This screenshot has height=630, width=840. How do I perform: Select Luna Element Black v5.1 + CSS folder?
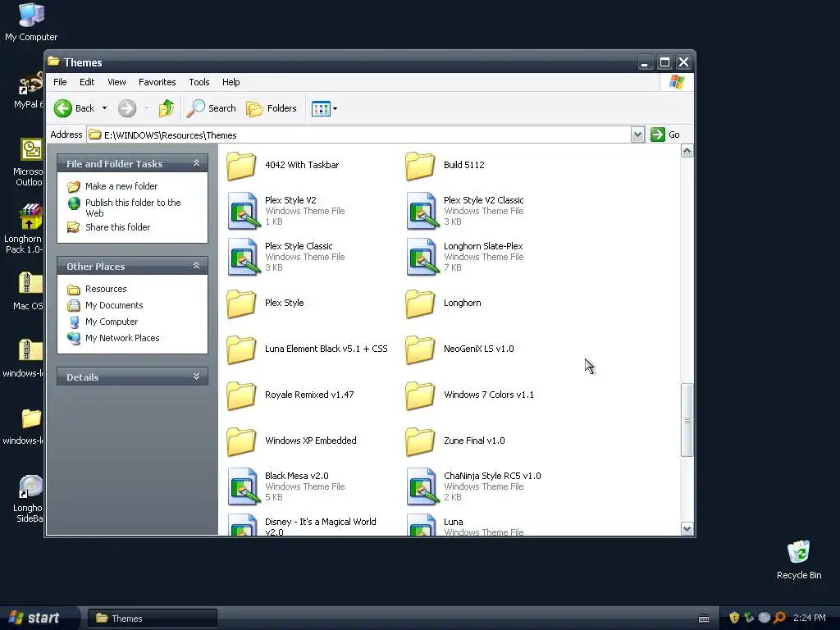(241, 349)
